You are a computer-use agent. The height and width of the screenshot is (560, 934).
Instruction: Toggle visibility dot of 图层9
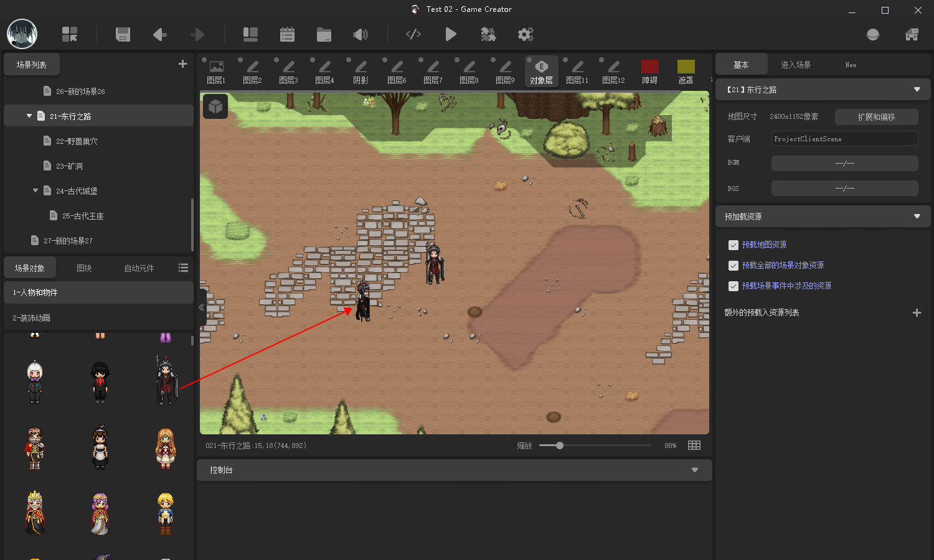coord(493,60)
